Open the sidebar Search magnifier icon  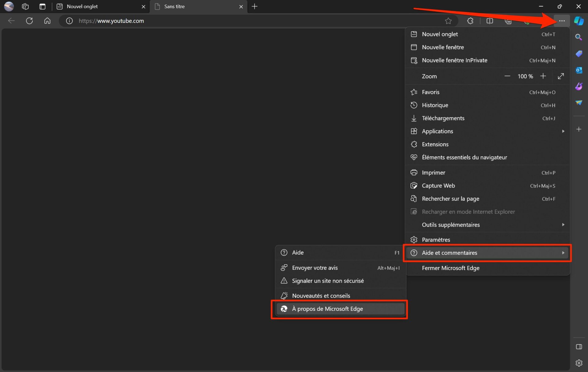tap(579, 37)
